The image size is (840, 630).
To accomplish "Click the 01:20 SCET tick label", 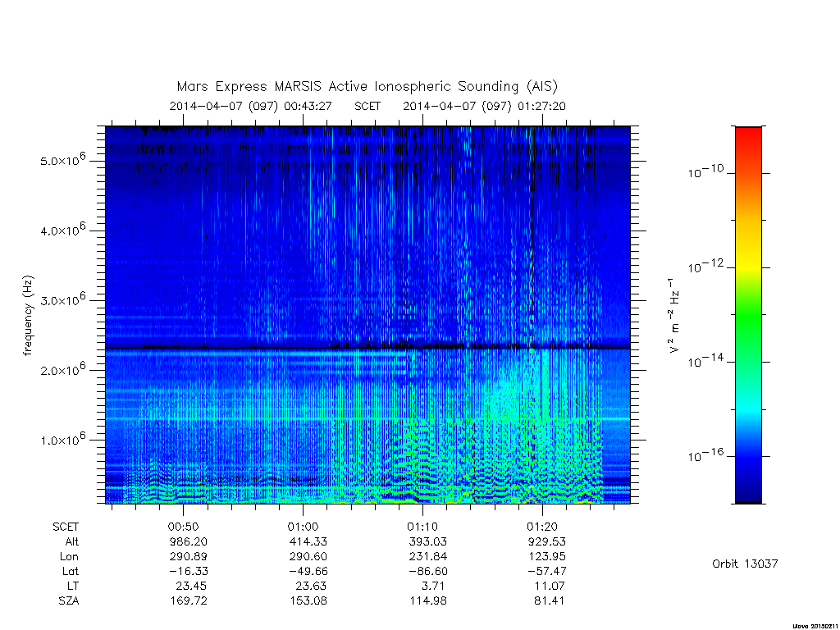I will [x=542, y=527].
